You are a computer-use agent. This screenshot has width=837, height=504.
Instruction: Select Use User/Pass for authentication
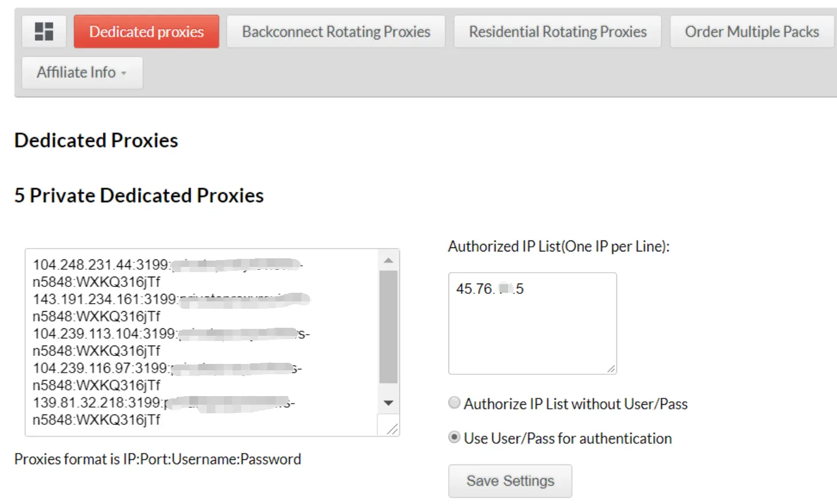pos(454,437)
